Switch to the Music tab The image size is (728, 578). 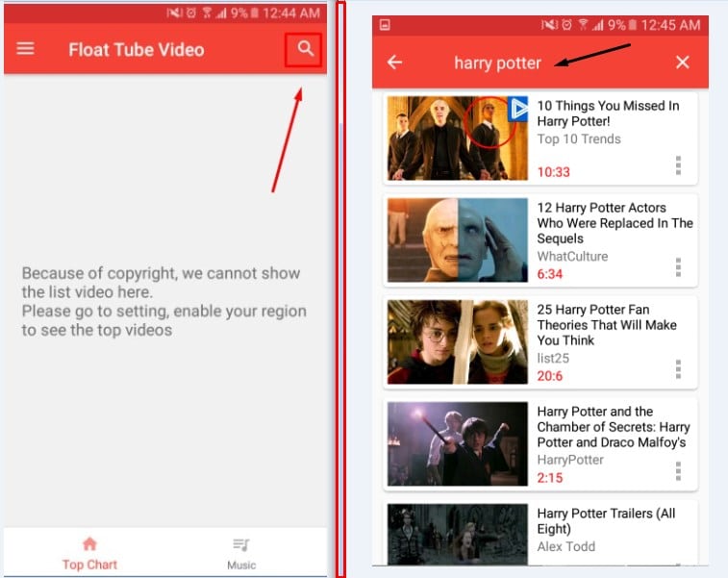241,553
